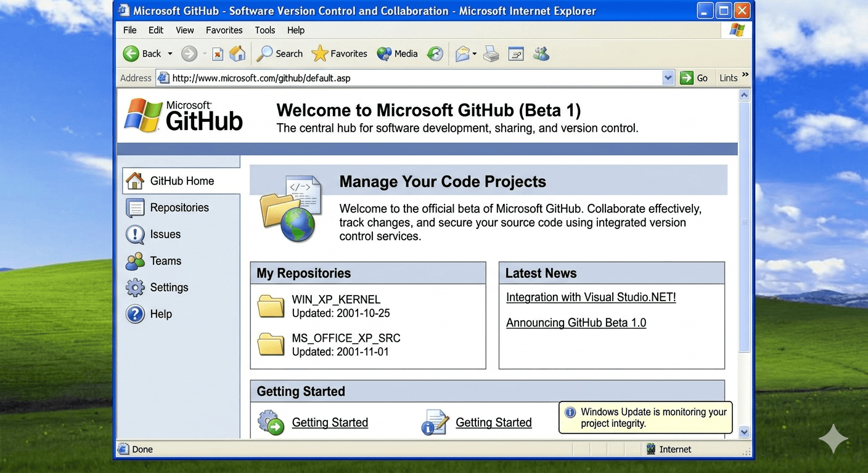
Task: Open the WIN_XP_KERNEL repository
Action: (x=336, y=300)
